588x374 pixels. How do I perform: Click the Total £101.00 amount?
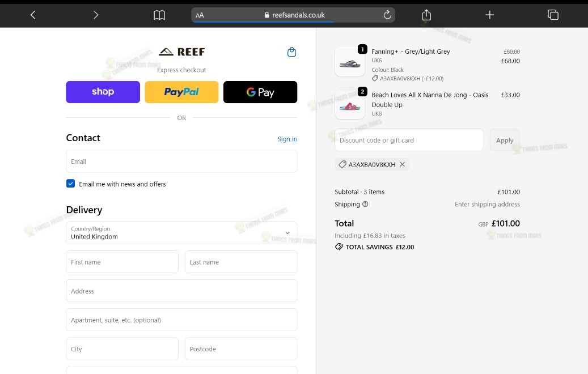point(506,223)
